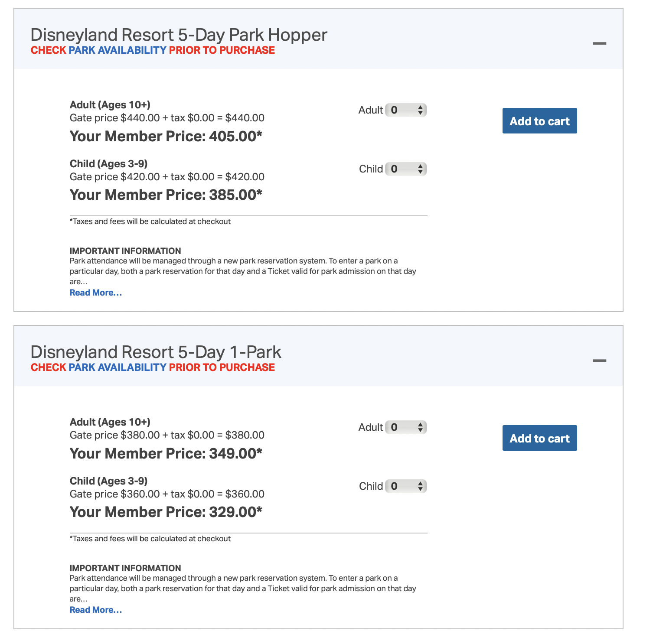653x644 pixels.
Task: Open the Child quantity dropdown for 5-Day 1-Park
Action: pos(406,486)
